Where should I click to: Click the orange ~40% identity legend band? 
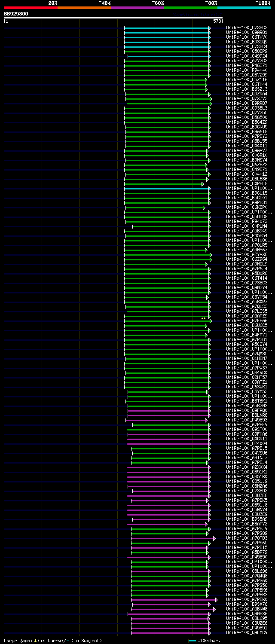(84, 7)
